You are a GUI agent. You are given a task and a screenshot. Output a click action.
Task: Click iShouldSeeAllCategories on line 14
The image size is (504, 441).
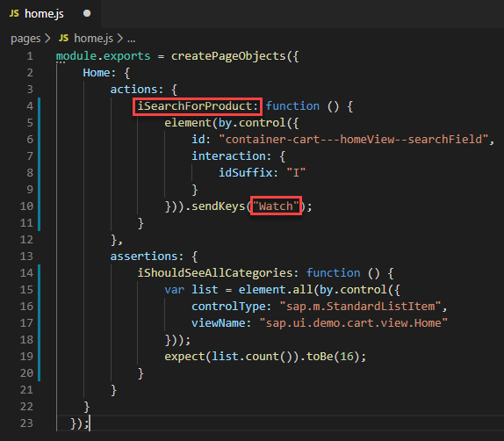tap(215, 273)
